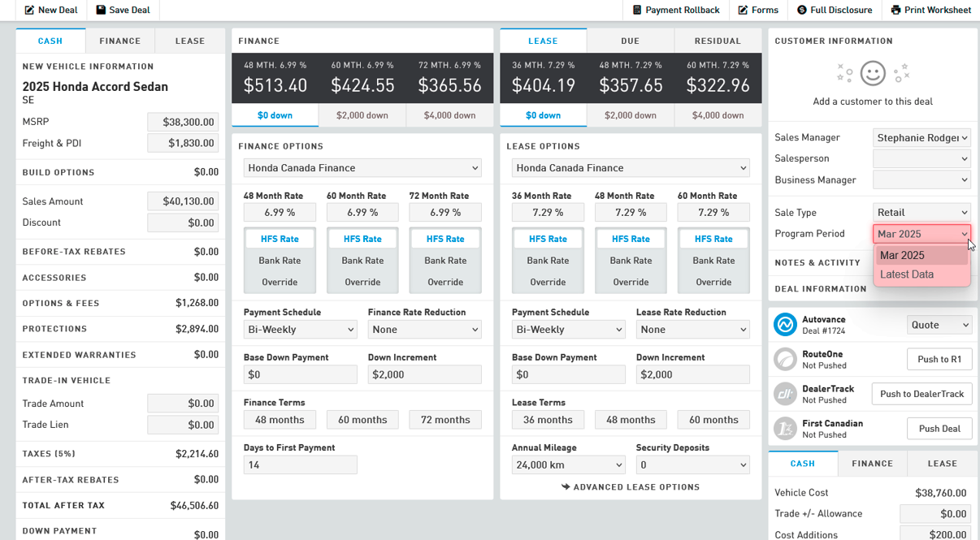The width and height of the screenshot is (980, 540).
Task: Click the Trade Lien field
Action: pos(183,425)
